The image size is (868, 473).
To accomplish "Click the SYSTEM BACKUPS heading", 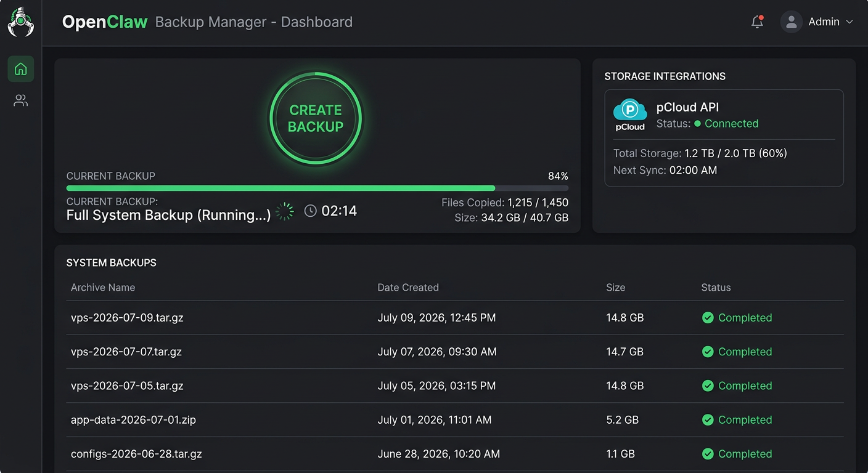I will click(112, 263).
